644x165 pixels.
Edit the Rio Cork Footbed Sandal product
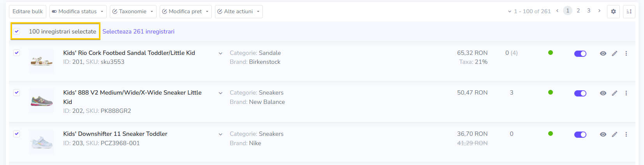(614, 54)
